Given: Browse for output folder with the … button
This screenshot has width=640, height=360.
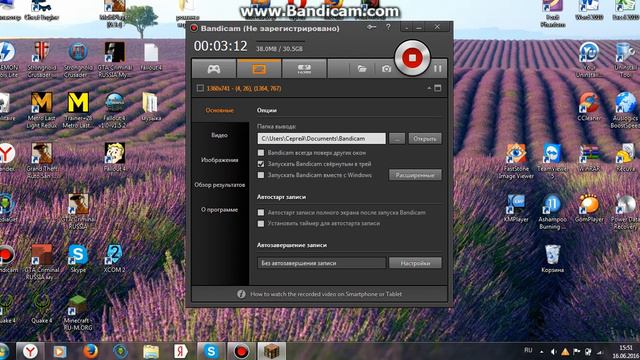Looking at the screenshot, I should click(397, 139).
